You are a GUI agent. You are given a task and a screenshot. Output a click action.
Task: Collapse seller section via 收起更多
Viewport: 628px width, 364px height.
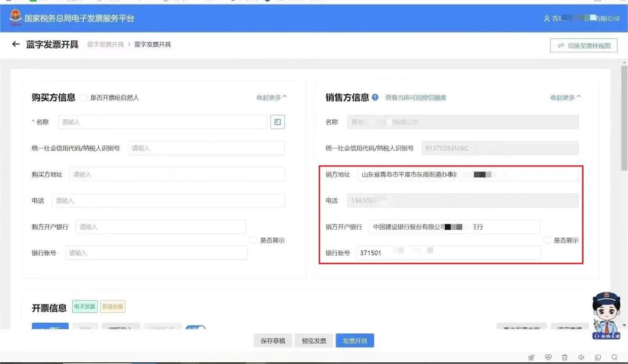565,97
